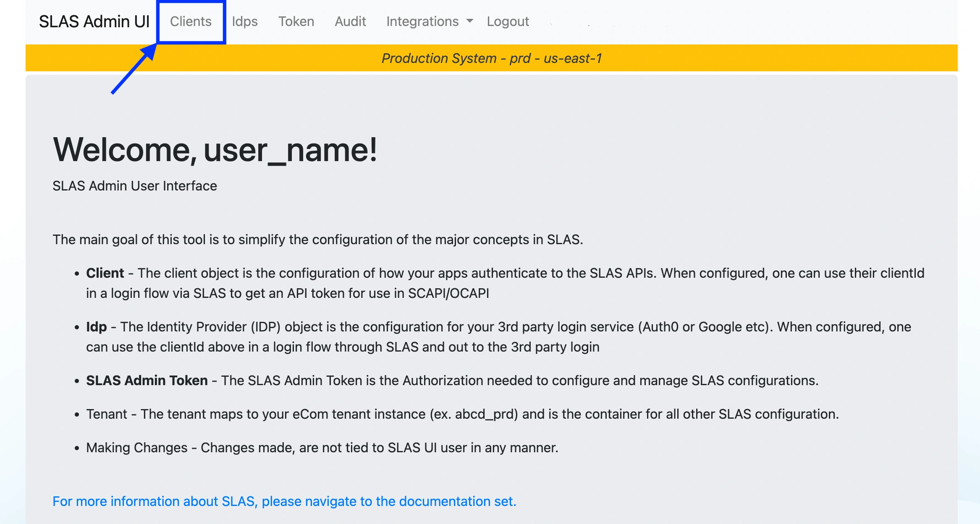Click the SLAS Admin UI brand title
Viewport: 980px width, 524px height.
pos(94,21)
